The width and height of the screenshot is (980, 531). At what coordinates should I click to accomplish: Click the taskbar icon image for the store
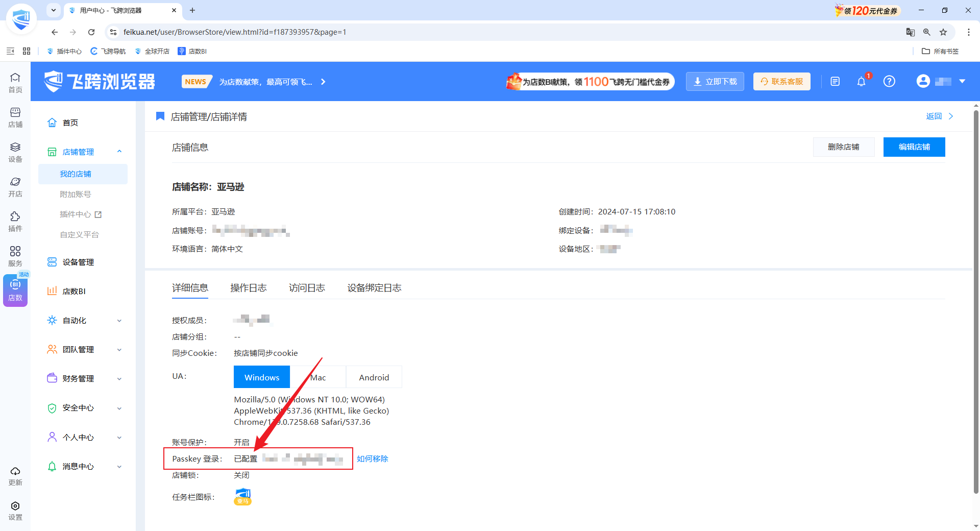tap(243, 496)
